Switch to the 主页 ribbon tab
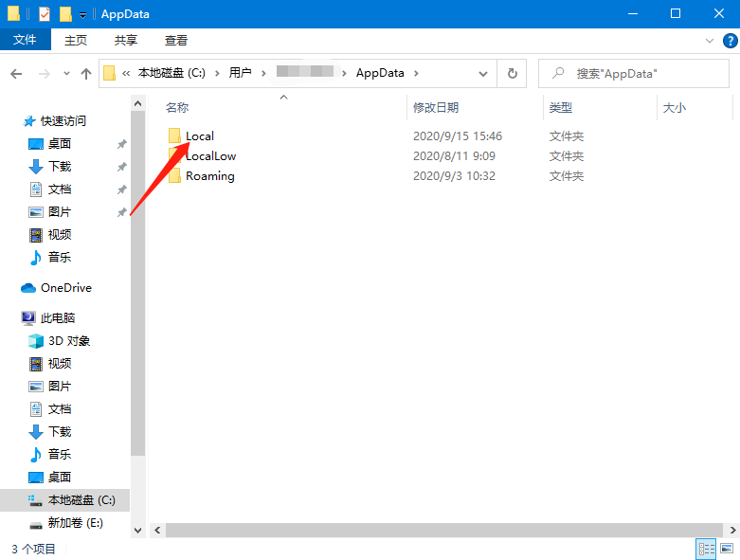Viewport: 740px width, 560px height. click(76, 40)
